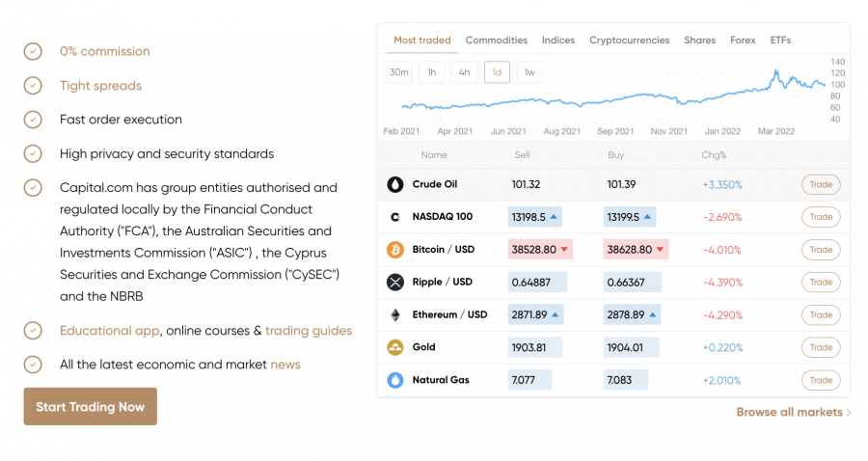Open the ETFs tab
Image resolution: width=868 pixels, height=461 pixels.
(x=780, y=41)
